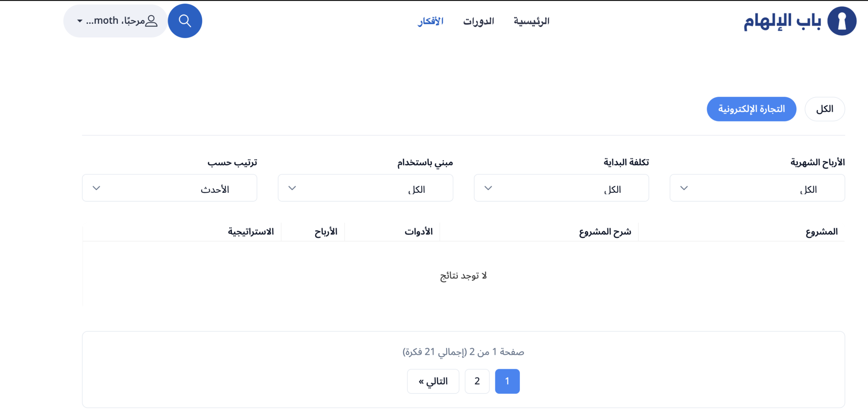Expand the تكلفة البداية dropdown

tap(561, 188)
